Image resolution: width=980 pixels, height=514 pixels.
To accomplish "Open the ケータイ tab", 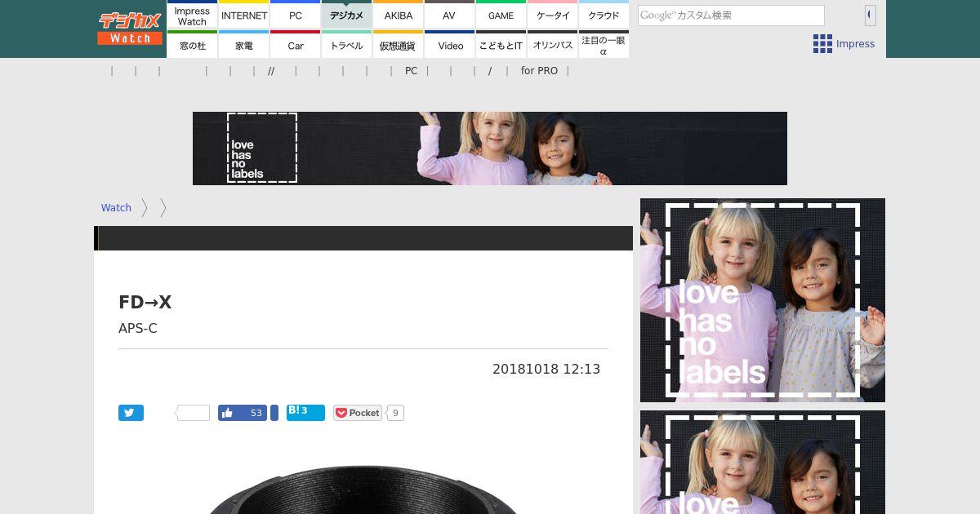I will [x=553, y=15].
